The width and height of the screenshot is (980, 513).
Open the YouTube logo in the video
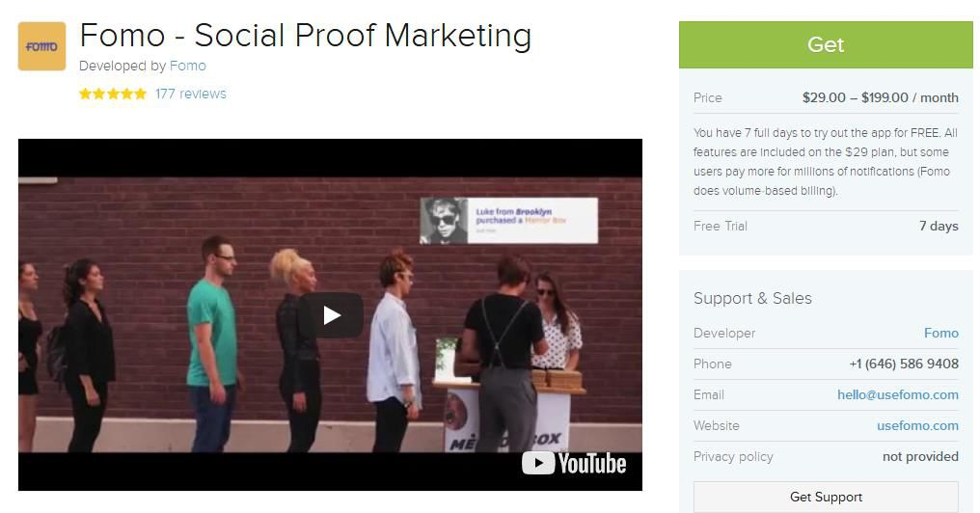pos(574,464)
